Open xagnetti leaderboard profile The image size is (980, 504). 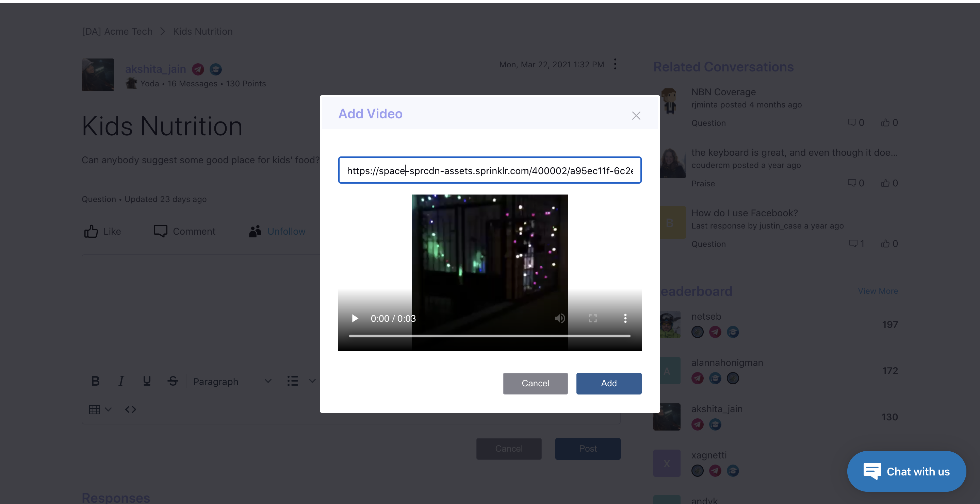pos(709,455)
